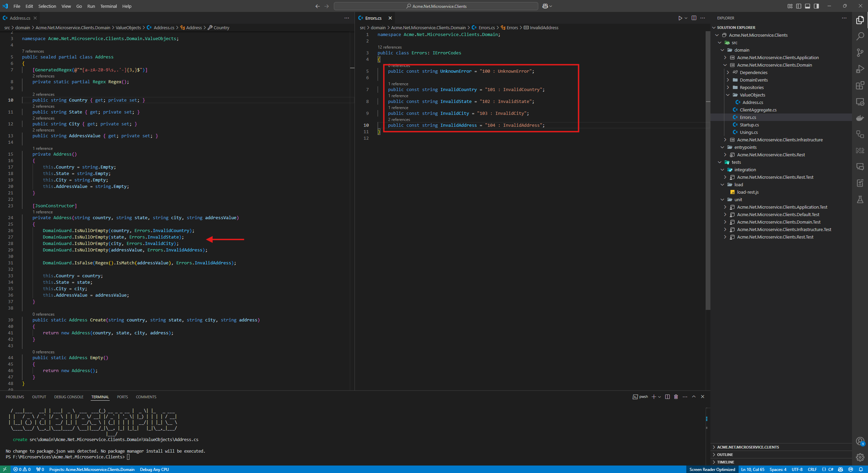Viewport: 868px width, 473px height.
Task: Open the Extensions view
Action: coord(860,85)
